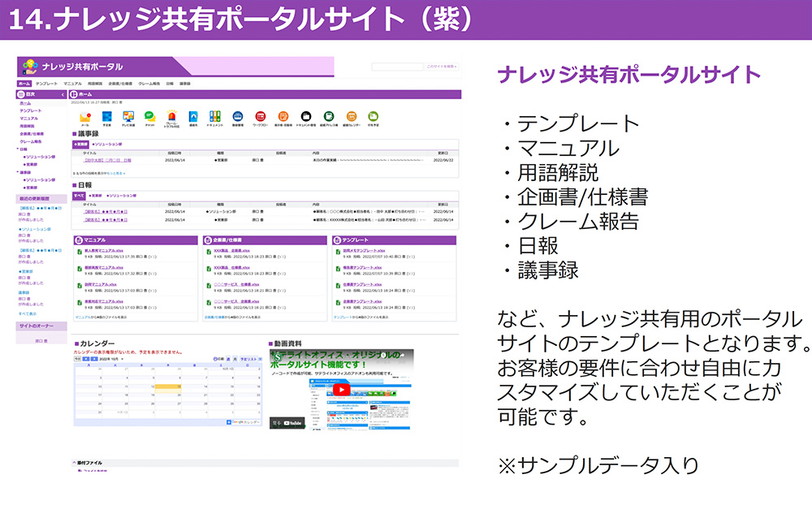Image resolution: width=812 pixels, height=531 pixels.
Task: Select テンプレート in the top navigation
Action: (x=46, y=84)
